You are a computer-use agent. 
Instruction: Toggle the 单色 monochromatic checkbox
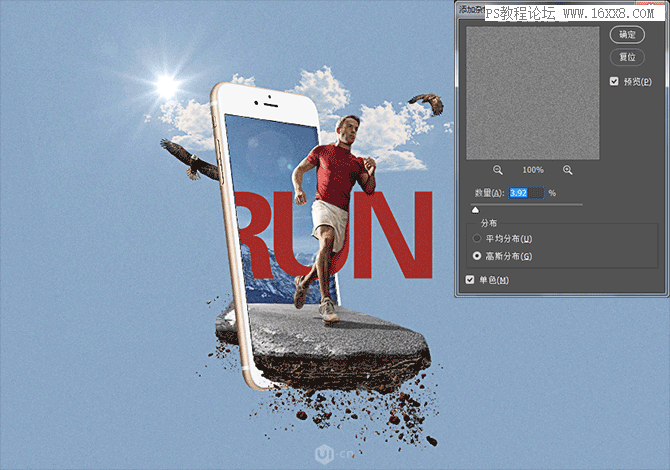click(x=470, y=280)
